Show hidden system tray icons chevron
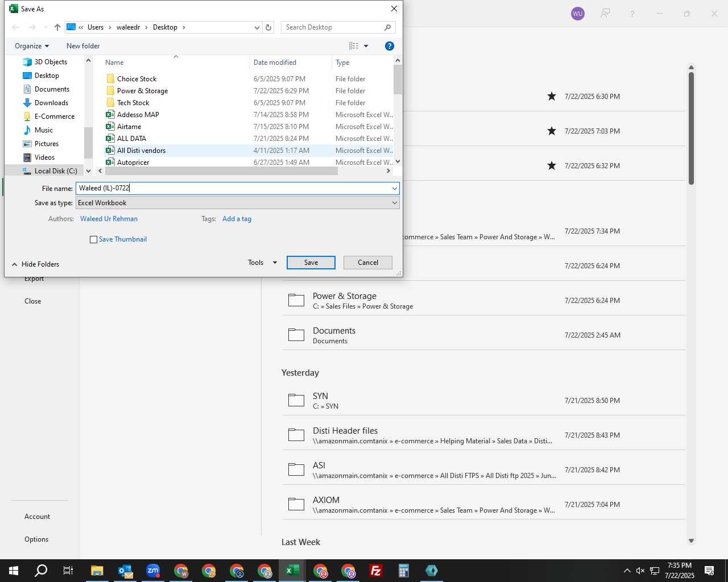The image size is (728, 582). [x=627, y=571]
